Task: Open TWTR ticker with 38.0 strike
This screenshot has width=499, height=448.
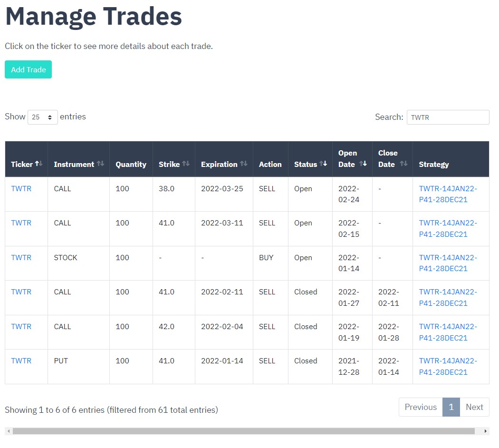Action: (21, 188)
